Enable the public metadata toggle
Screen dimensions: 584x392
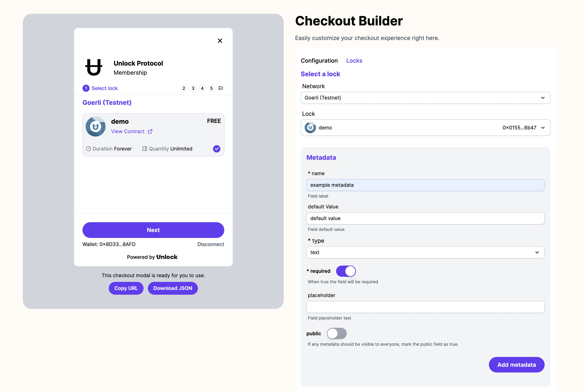tap(336, 333)
